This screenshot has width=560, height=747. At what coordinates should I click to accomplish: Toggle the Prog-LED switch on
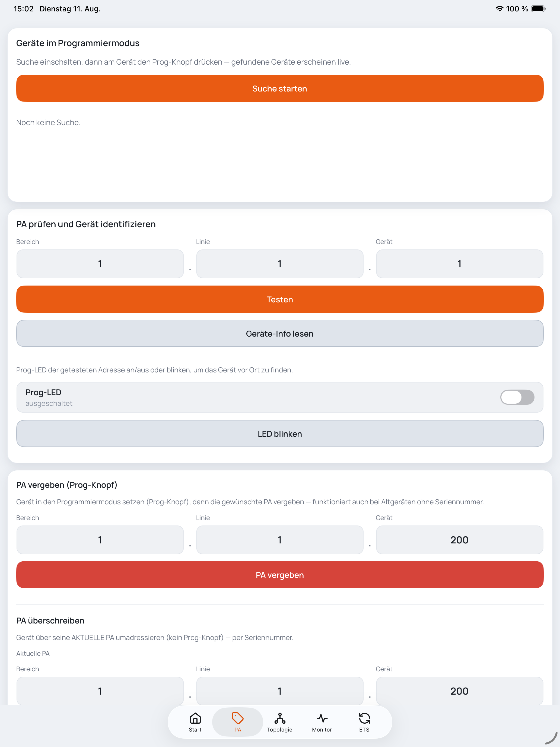point(517,397)
